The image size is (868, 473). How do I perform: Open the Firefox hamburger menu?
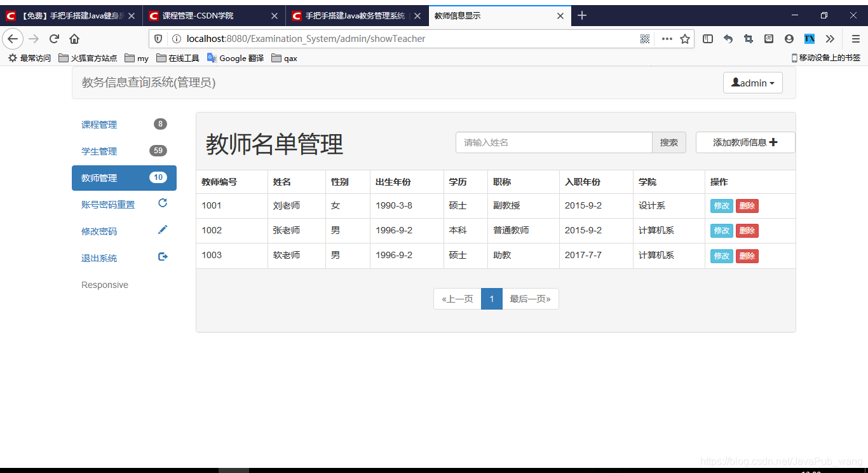(x=856, y=39)
